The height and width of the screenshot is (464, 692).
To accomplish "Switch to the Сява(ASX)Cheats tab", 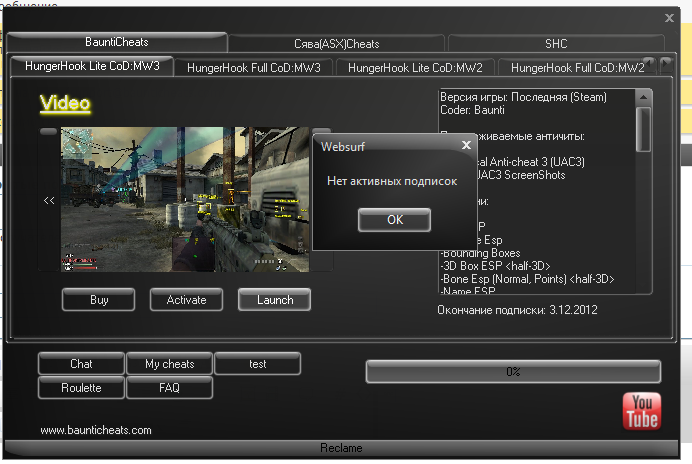I will click(x=337, y=44).
